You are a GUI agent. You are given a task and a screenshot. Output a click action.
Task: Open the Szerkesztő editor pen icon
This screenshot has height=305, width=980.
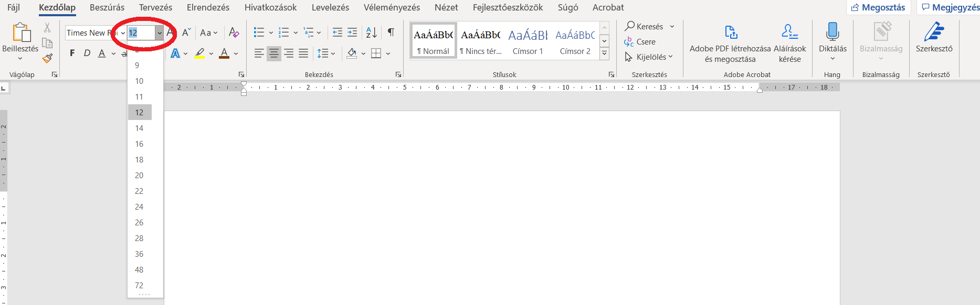click(934, 32)
